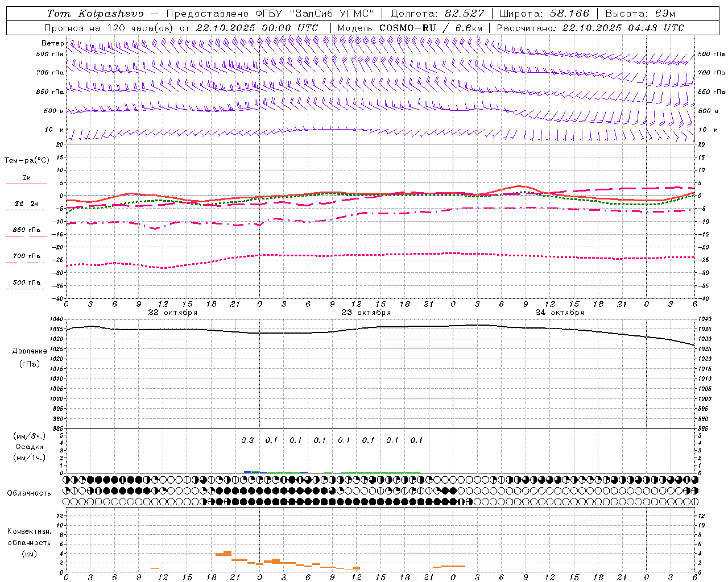Click the Рассчитано: 22.10.2025 04:43 UTC timestamp

pos(590,28)
